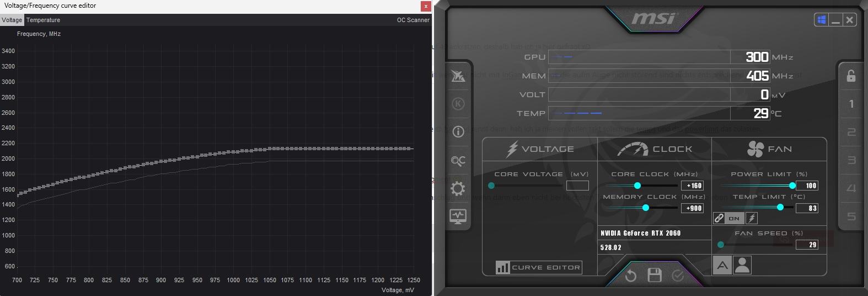Screen dimensions: 868x296
Task: Open Curve Editor button
Action: click(x=538, y=267)
